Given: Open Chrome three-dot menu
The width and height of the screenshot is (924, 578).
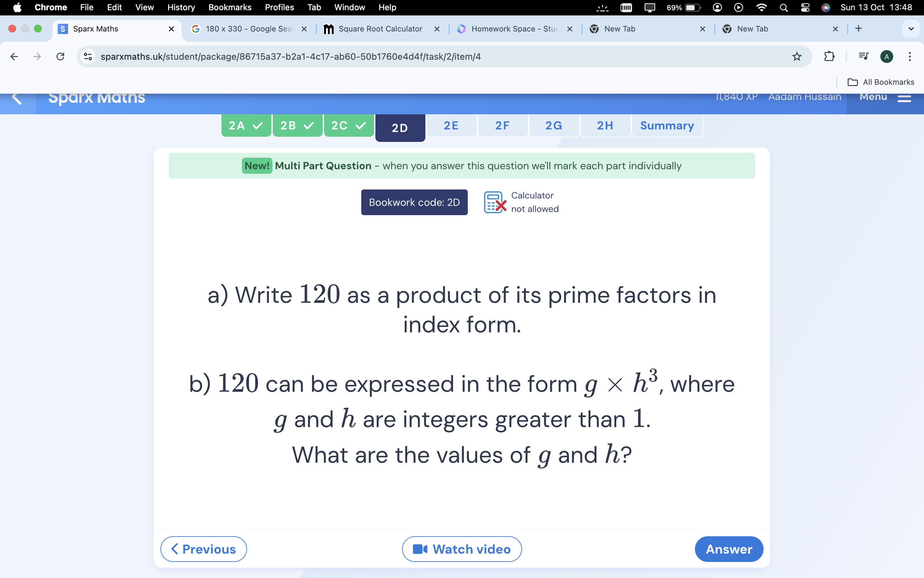Looking at the screenshot, I should [x=910, y=57].
